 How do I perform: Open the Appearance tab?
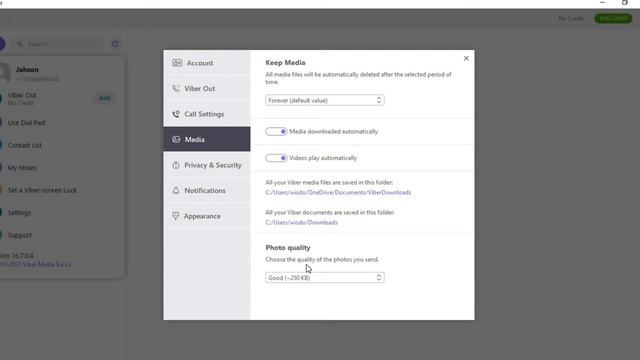(x=207, y=216)
